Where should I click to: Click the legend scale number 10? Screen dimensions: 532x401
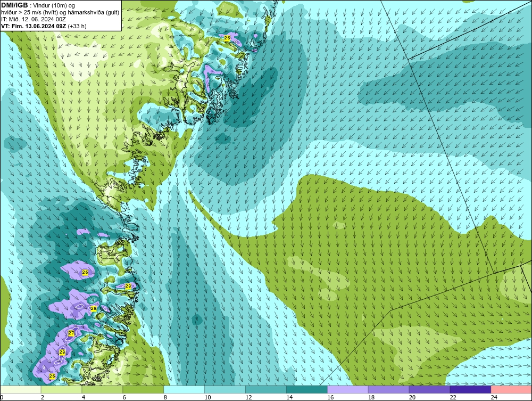(207, 397)
